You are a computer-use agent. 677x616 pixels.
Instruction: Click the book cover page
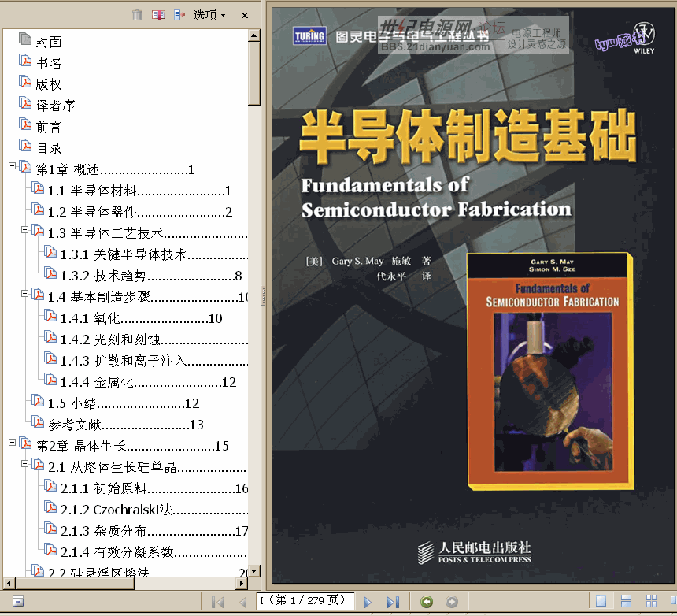click(x=473, y=295)
